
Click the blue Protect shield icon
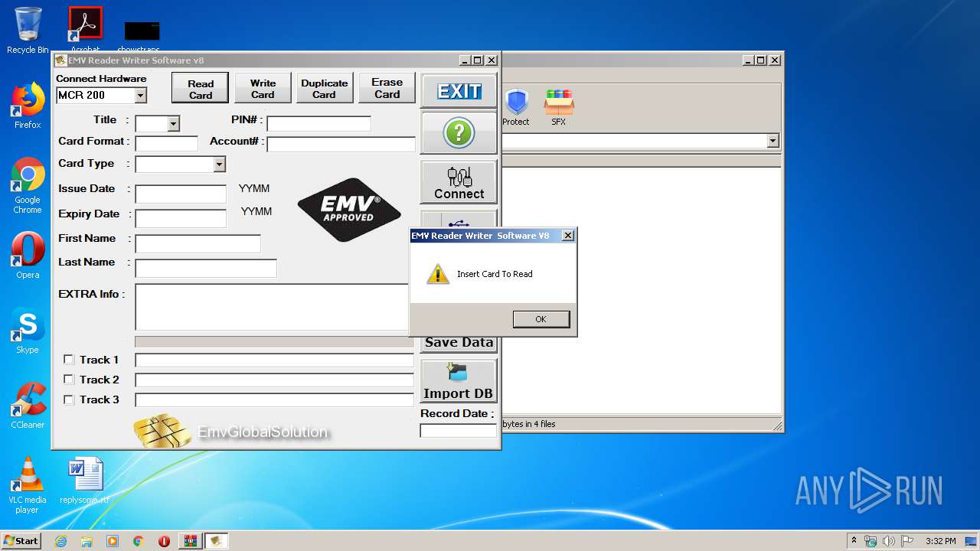pyautogui.click(x=516, y=106)
